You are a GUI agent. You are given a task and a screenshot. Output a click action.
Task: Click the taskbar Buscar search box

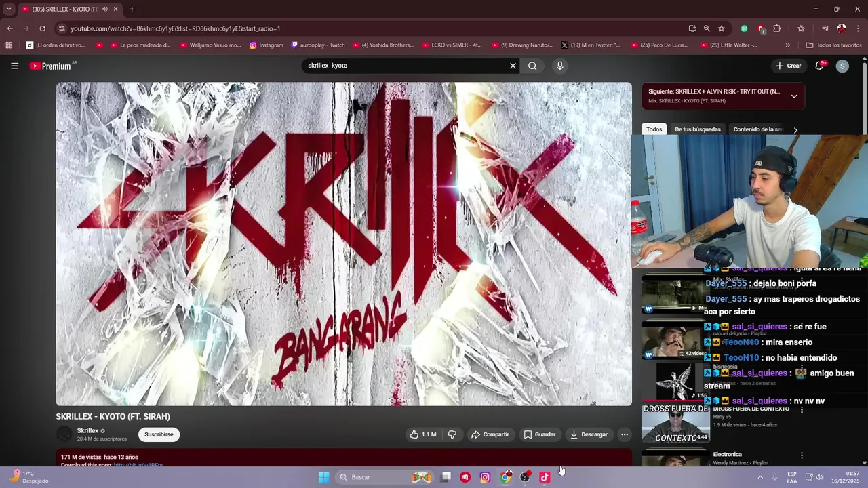tap(384, 477)
